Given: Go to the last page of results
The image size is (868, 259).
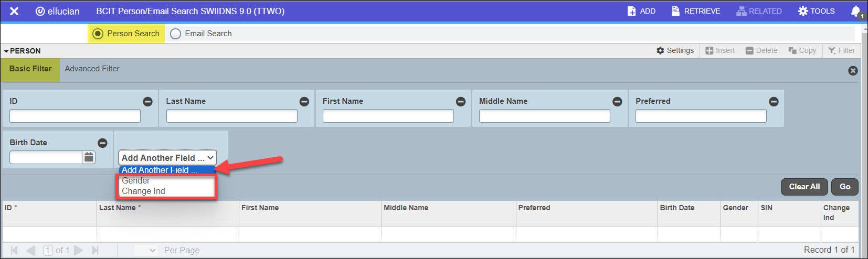Looking at the screenshot, I should [95, 251].
